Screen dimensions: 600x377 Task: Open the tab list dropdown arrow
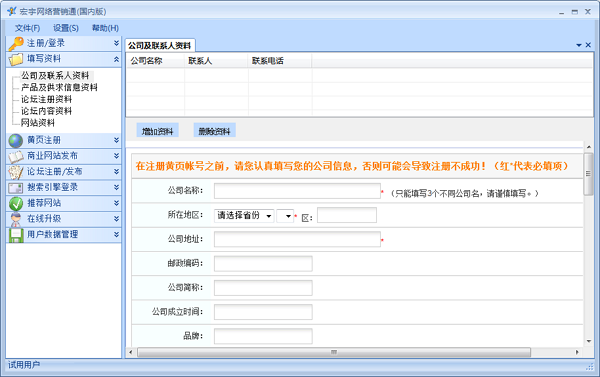click(x=579, y=45)
